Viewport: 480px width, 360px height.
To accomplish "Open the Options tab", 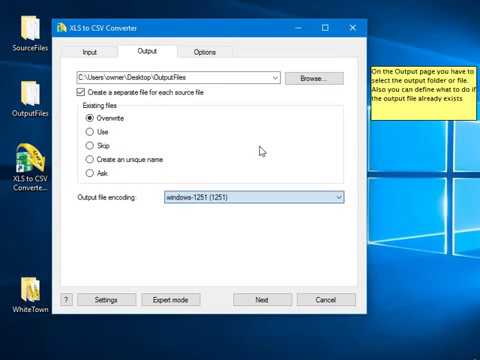I will (205, 52).
